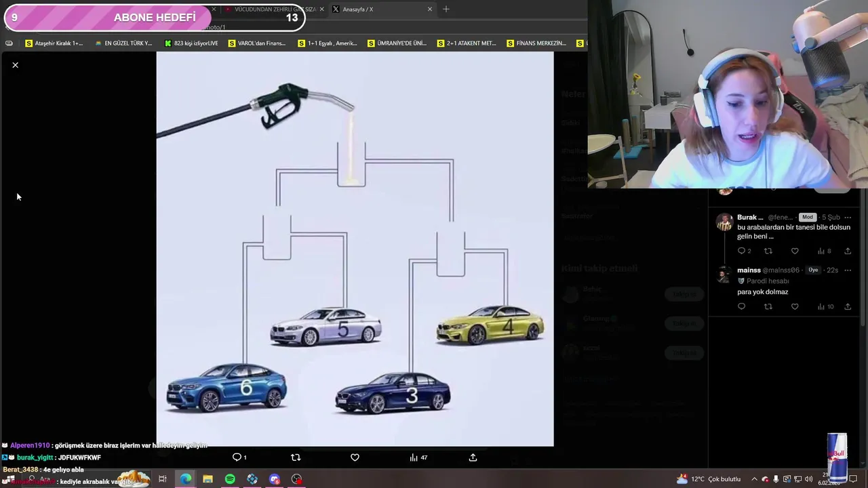Close the 'Anasayfa / X' tab
The width and height of the screenshot is (868, 488).
(x=429, y=9)
